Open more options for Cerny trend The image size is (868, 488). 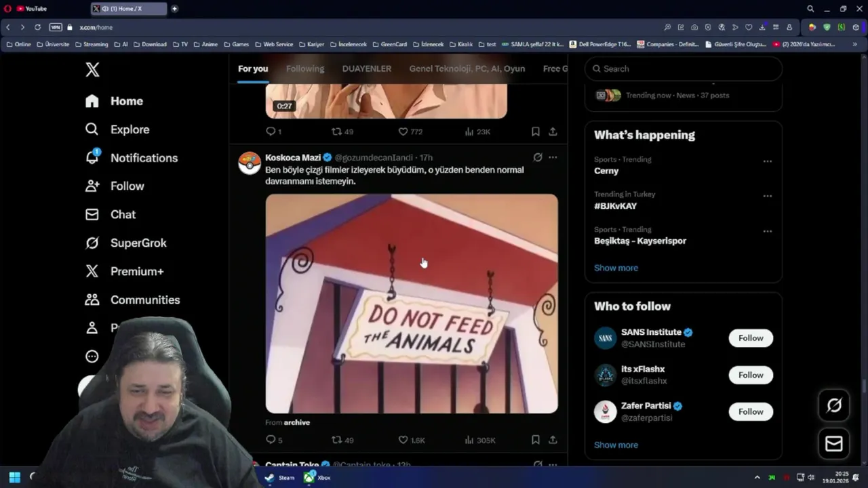point(767,161)
